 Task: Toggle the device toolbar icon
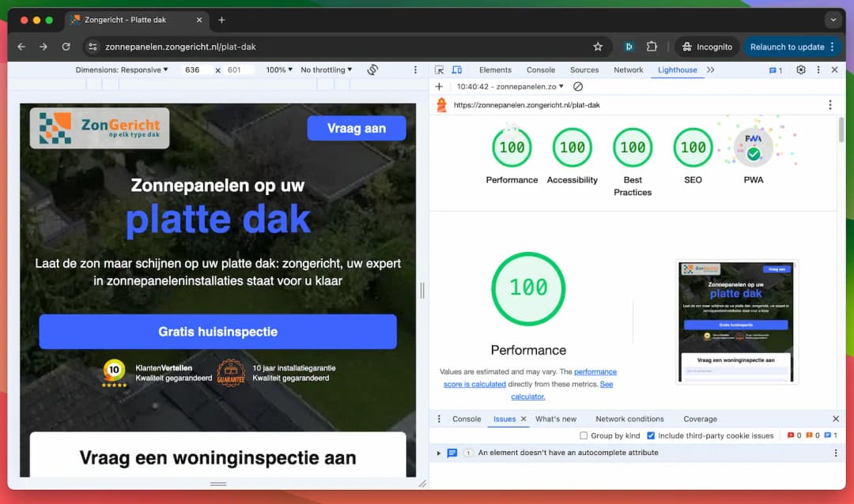click(x=456, y=70)
